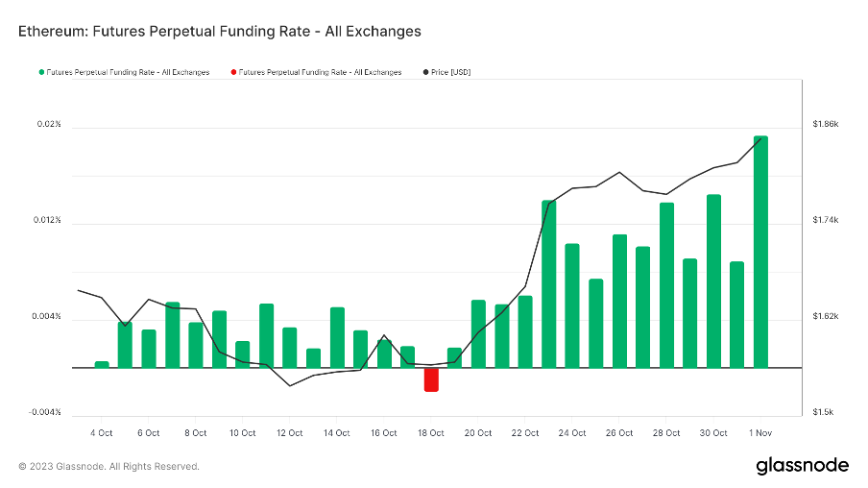Viewport: 868px width, 488px height.
Task: Click the green legend dot for funding rate
Action: pyautogui.click(x=40, y=72)
